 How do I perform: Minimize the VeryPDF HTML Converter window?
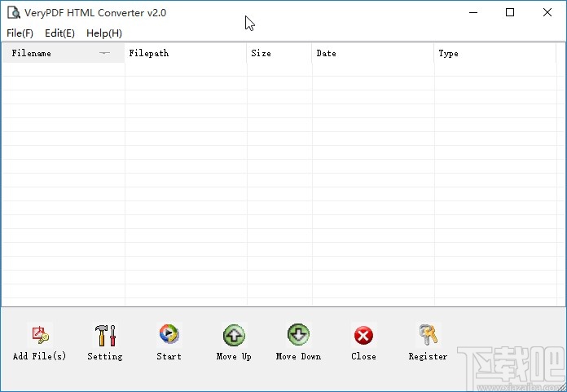coord(473,13)
